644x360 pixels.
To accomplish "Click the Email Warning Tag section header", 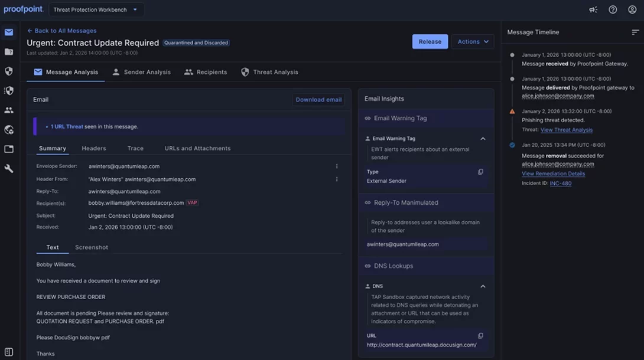I will pyautogui.click(x=426, y=119).
